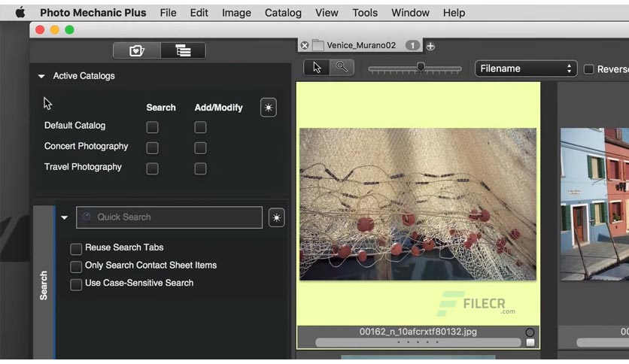Enable Add/Modify for Travel Photography

tap(200, 168)
